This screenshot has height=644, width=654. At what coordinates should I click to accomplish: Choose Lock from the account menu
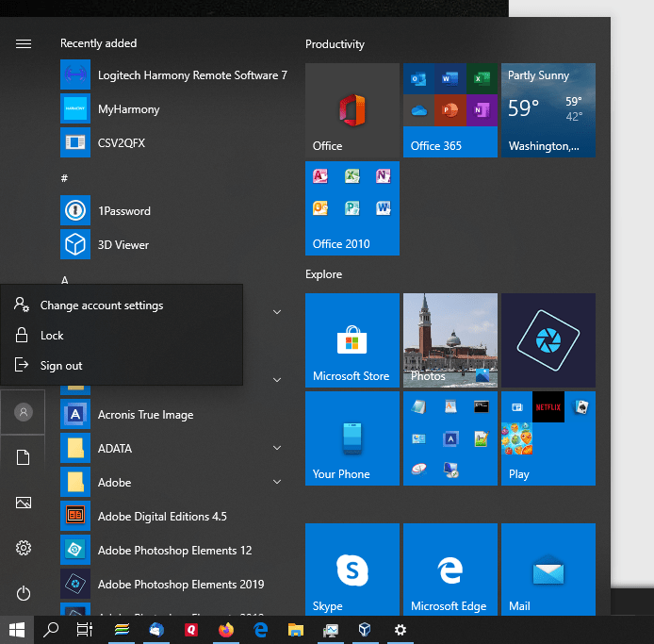(x=122, y=335)
